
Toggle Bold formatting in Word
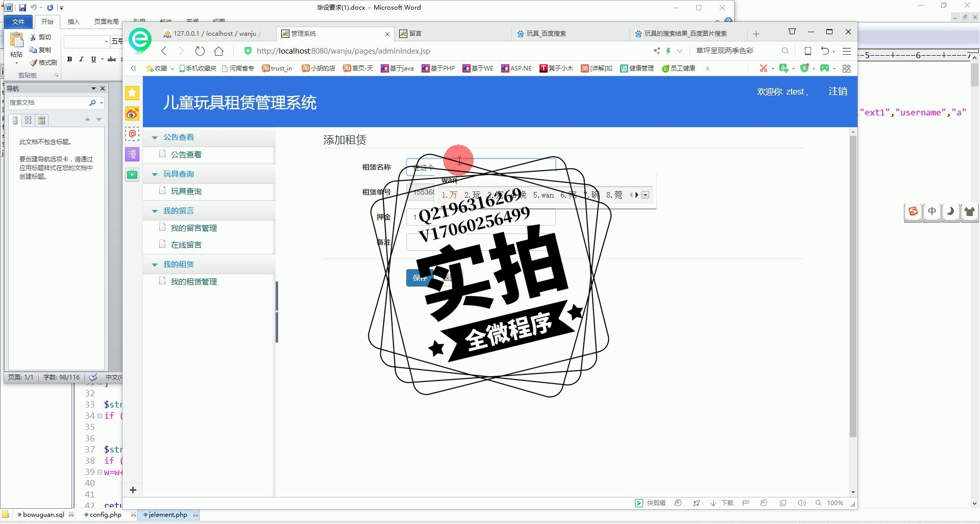[70, 59]
